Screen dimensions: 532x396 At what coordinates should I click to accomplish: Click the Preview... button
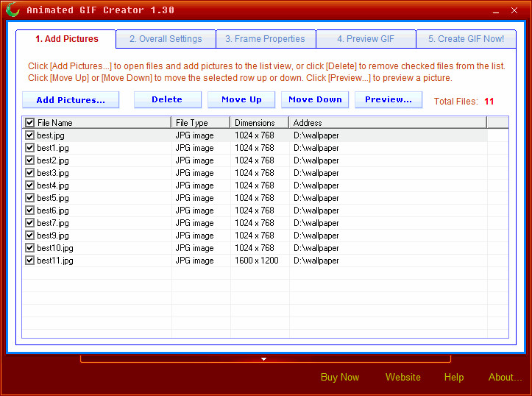[389, 100]
